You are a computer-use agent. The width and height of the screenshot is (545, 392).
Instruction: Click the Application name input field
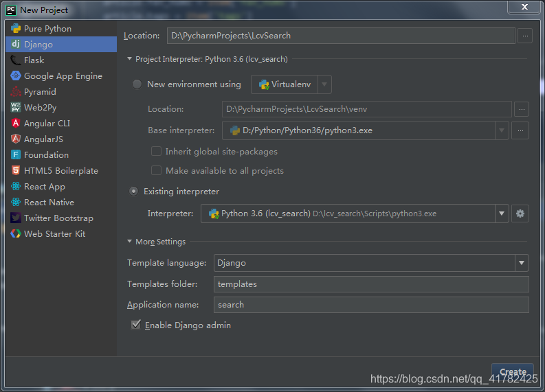coord(371,305)
